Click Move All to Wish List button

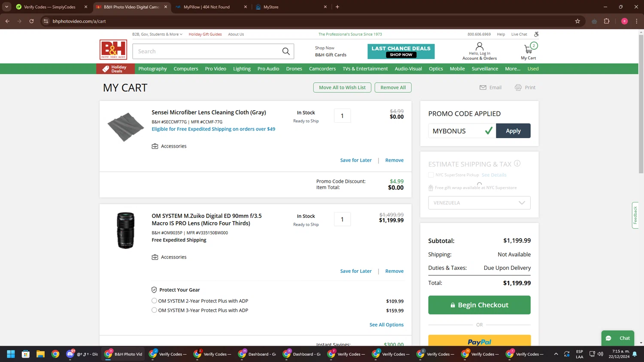coord(342,87)
